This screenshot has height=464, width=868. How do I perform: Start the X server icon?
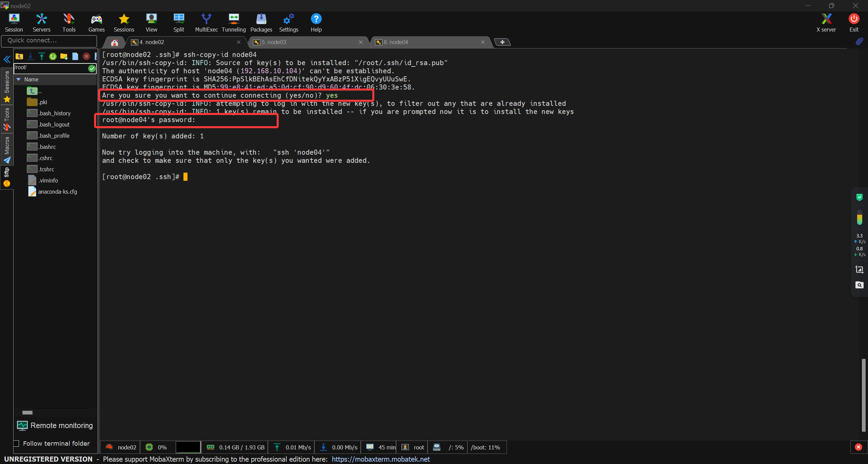pos(826,22)
